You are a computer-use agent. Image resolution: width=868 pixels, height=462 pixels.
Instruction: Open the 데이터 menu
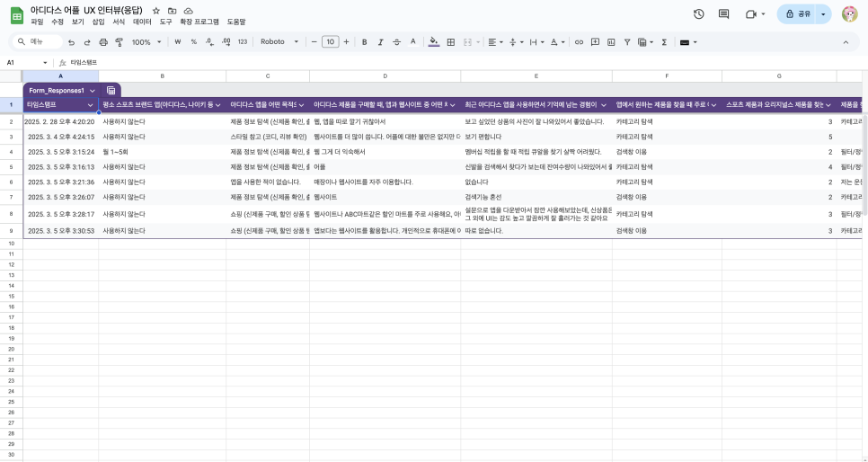pos(142,22)
